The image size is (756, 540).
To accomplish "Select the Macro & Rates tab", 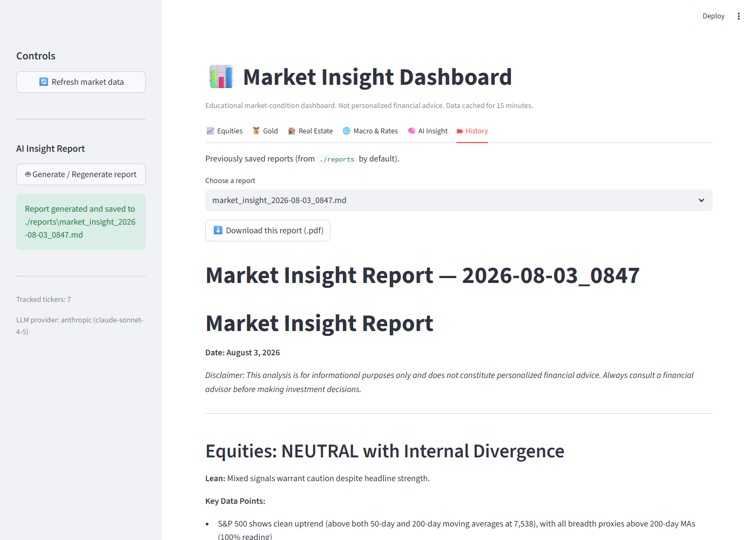I will click(x=370, y=131).
